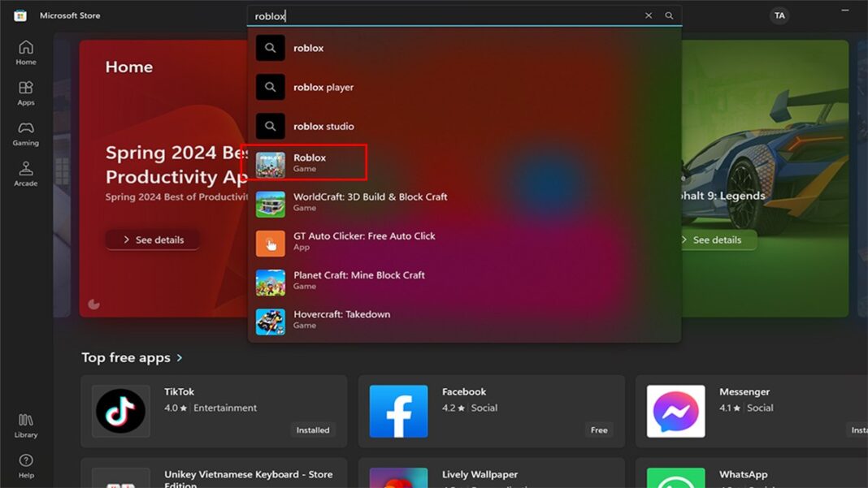Open the Gaming section in sidebar
Screen dimensions: 868x488
click(25, 135)
